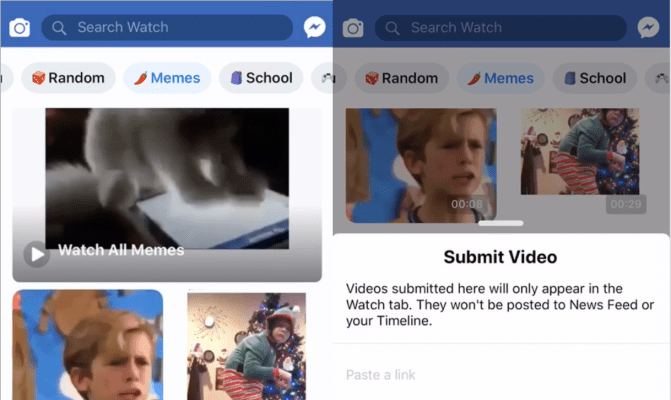Select the Random tab in right screen
Image resolution: width=671 pixels, height=400 pixels.
(402, 78)
